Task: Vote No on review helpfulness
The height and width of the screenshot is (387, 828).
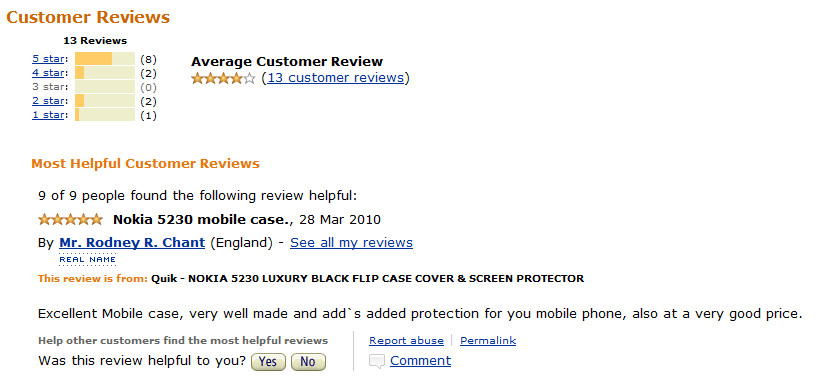Action: [308, 362]
